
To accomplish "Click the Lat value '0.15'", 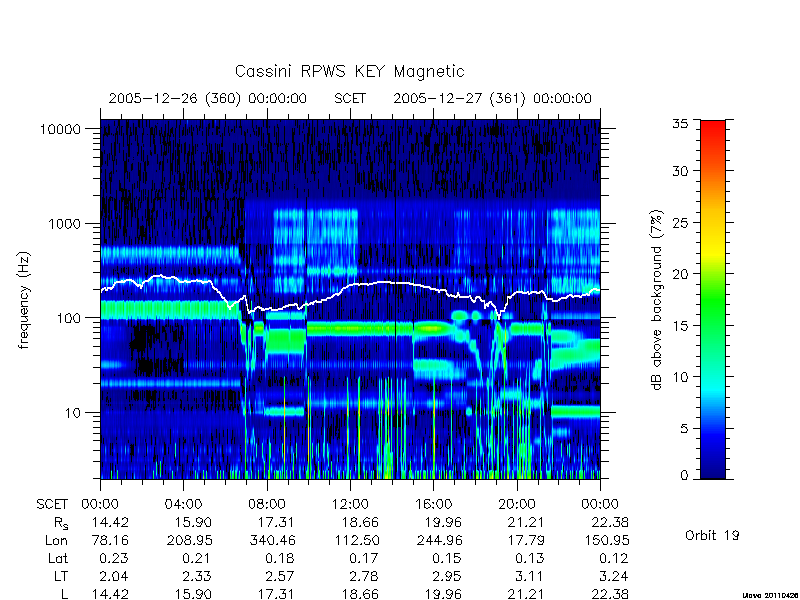I will (x=447, y=558).
